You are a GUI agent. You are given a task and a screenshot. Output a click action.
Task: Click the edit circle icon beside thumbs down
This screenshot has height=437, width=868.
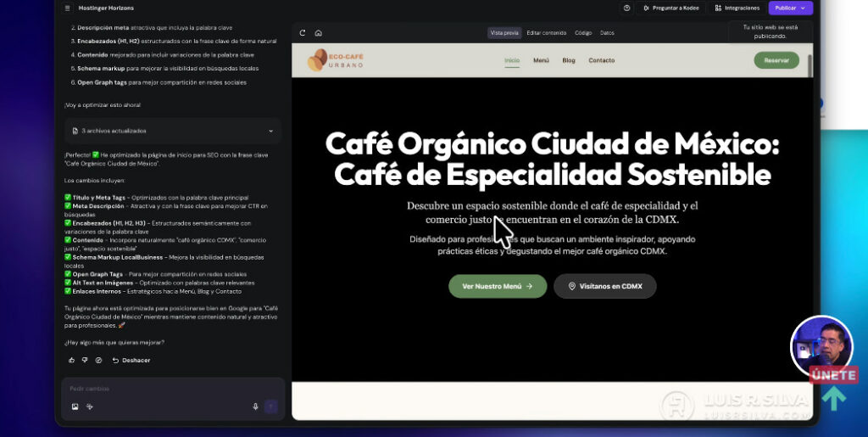click(98, 360)
